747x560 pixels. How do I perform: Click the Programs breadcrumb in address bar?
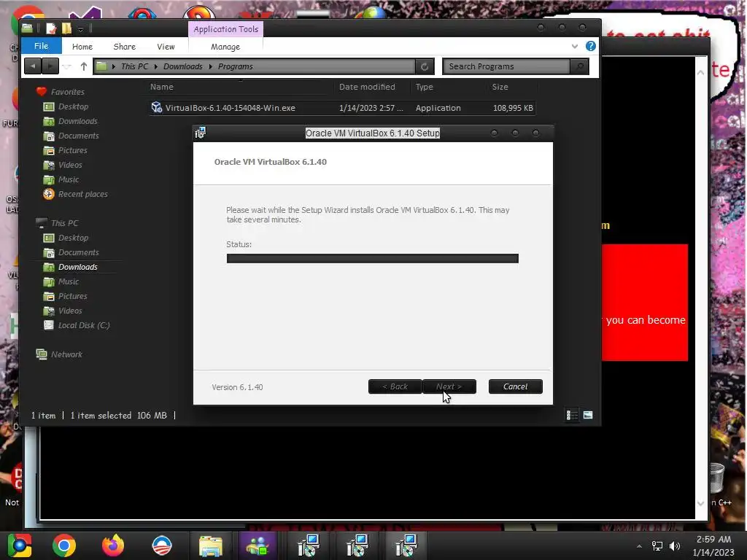[236, 66]
